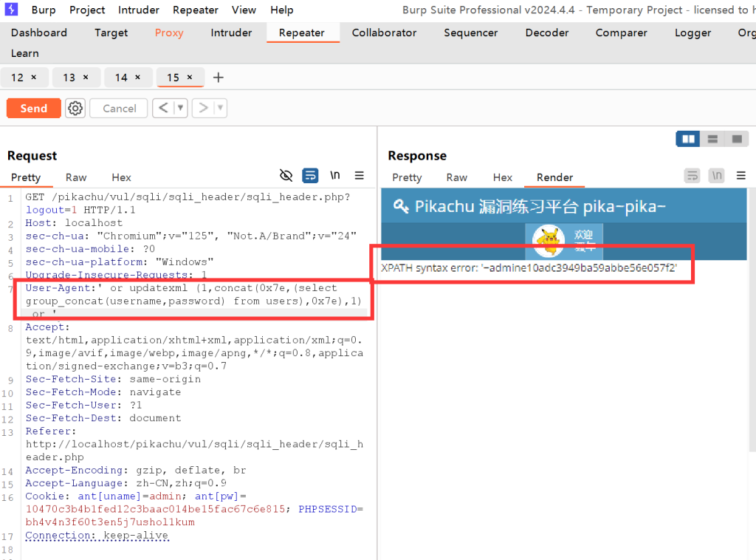756x560 pixels.
Task: Switch to the Collaborator tab
Action: point(384,33)
